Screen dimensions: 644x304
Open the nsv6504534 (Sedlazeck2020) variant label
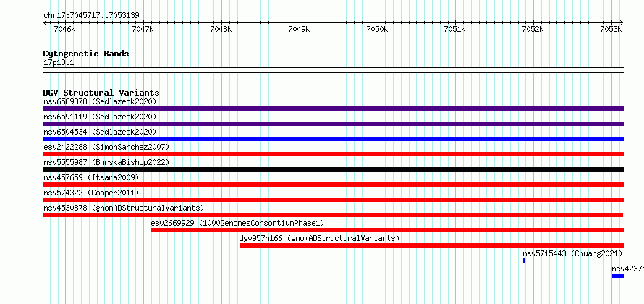pos(100,132)
